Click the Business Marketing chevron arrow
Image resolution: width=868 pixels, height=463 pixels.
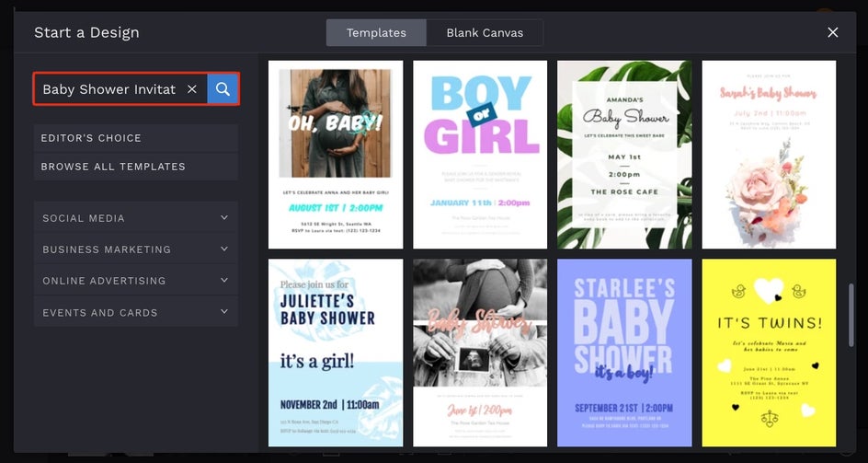(224, 249)
